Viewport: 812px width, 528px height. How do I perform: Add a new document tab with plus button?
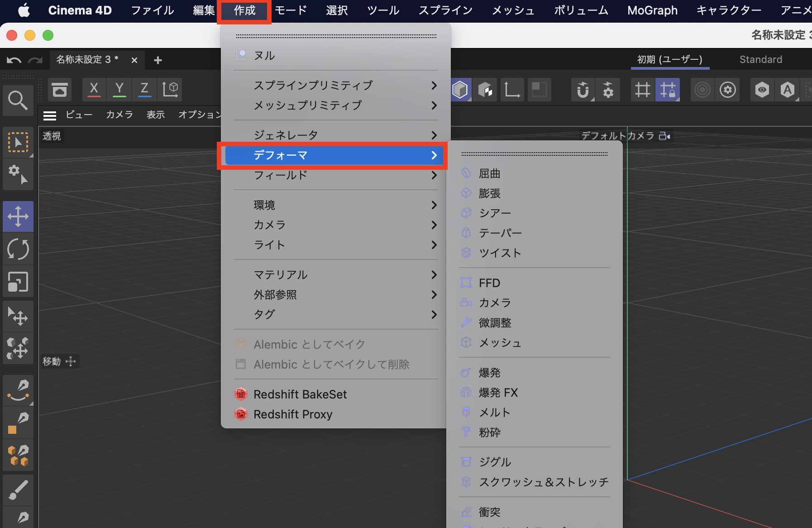158,60
